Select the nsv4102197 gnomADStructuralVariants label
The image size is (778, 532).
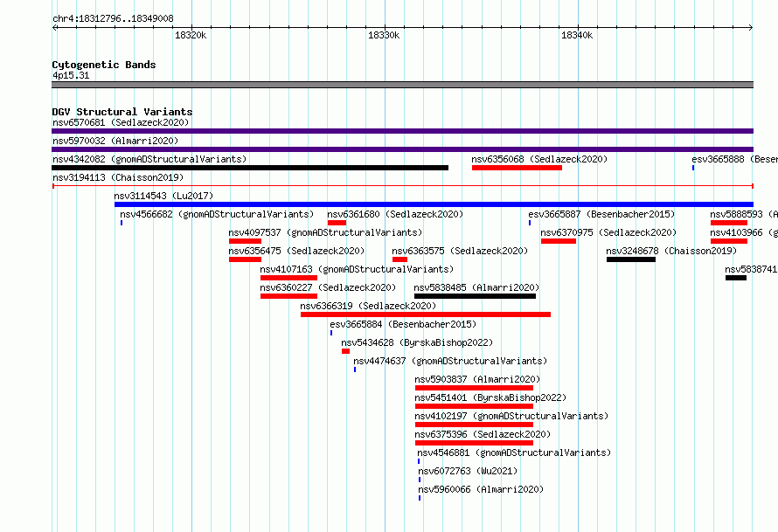point(511,416)
